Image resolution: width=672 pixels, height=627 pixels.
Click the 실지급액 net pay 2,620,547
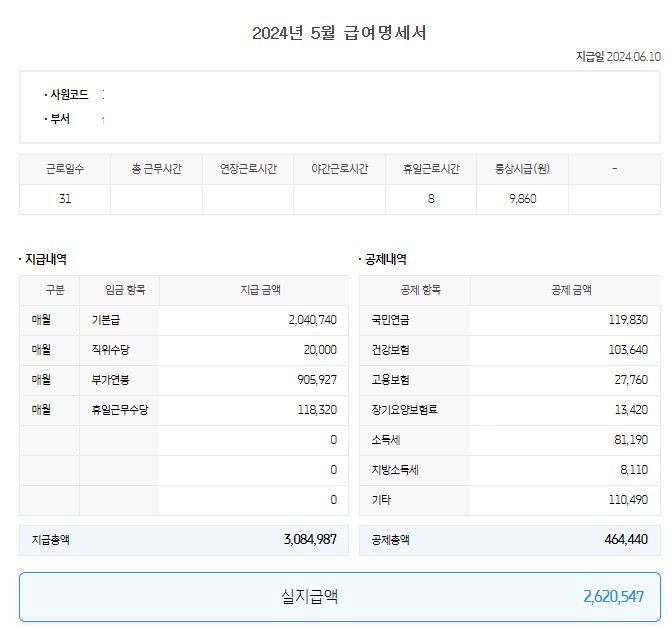614,597
